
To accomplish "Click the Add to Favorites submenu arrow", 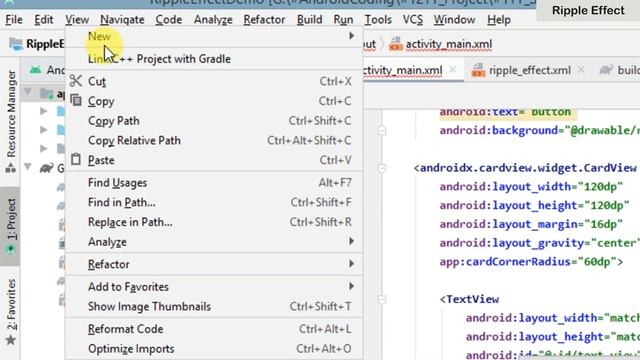I will tap(351, 286).
